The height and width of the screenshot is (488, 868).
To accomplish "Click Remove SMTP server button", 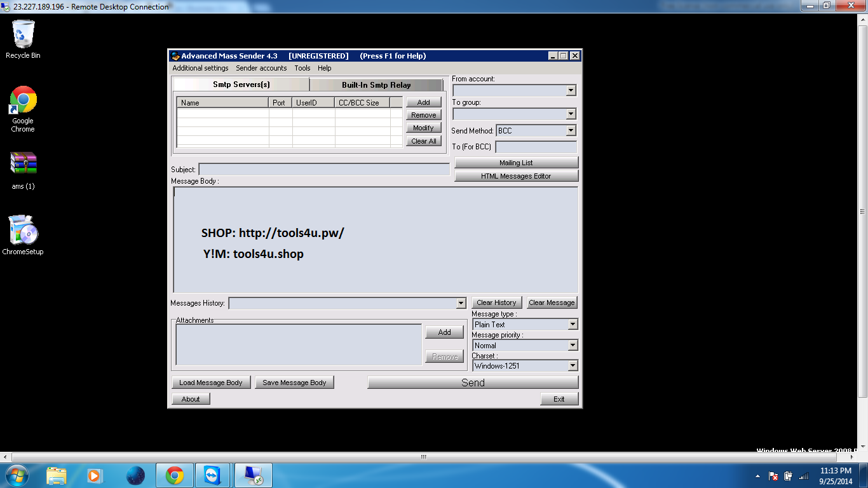I will [424, 115].
